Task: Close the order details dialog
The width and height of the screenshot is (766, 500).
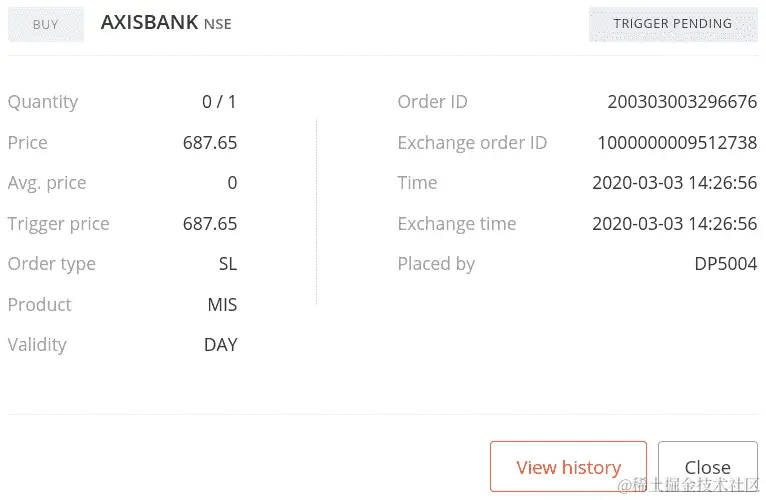Action: click(x=707, y=466)
